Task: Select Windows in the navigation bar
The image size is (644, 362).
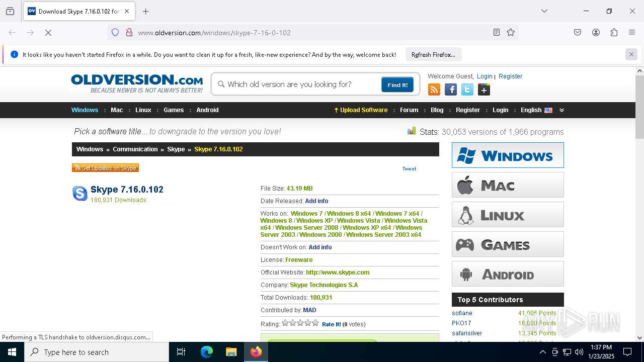Action: pos(85,110)
